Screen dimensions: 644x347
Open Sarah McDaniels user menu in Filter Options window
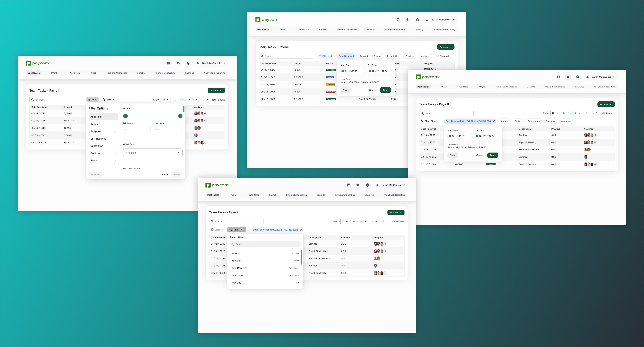[211, 63]
